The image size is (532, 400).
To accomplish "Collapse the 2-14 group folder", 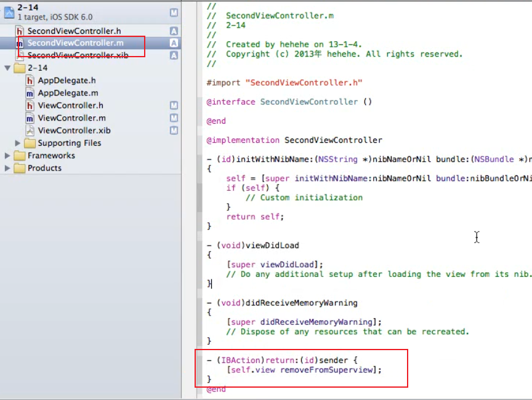I will 7,68.
